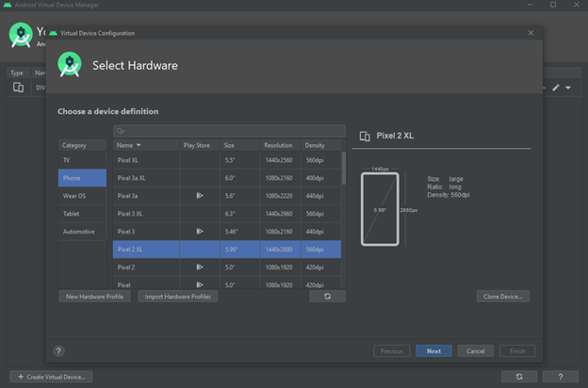
Task: Select the TV category
Action: [82, 160]
